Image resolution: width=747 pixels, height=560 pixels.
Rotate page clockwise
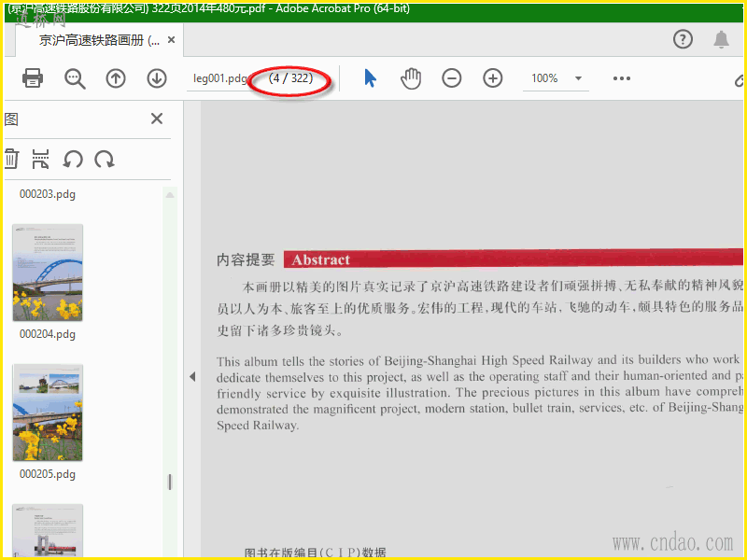(x=104, y=159)
